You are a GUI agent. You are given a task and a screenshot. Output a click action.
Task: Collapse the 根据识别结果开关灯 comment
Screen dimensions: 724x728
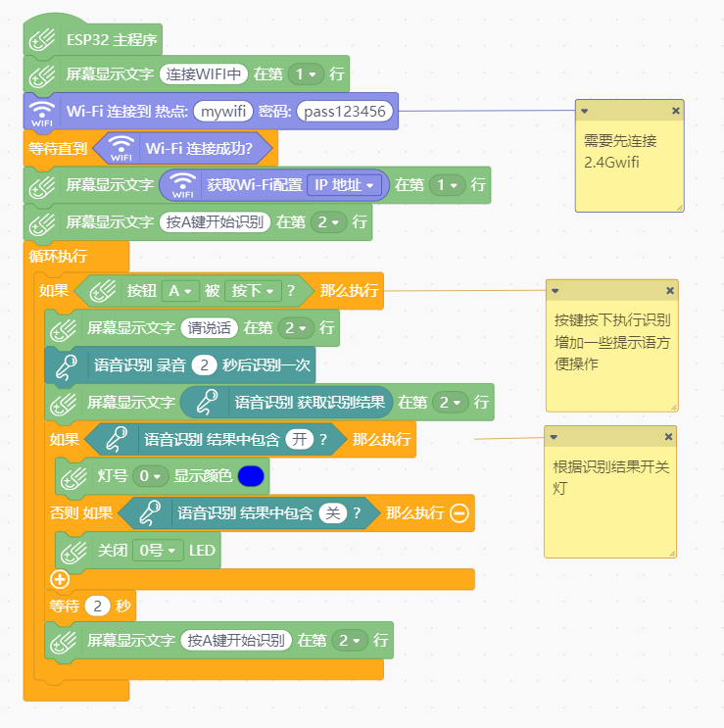(x=554, y=437)
